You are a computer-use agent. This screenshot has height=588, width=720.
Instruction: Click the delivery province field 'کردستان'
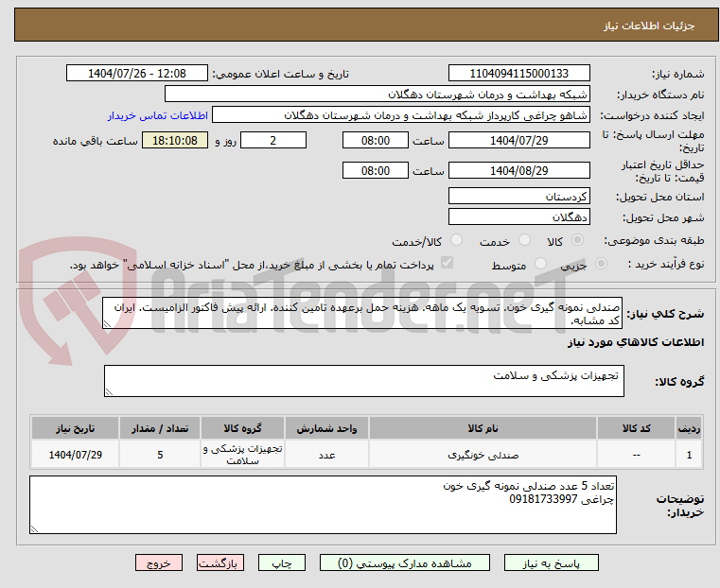tap(518, 197)
